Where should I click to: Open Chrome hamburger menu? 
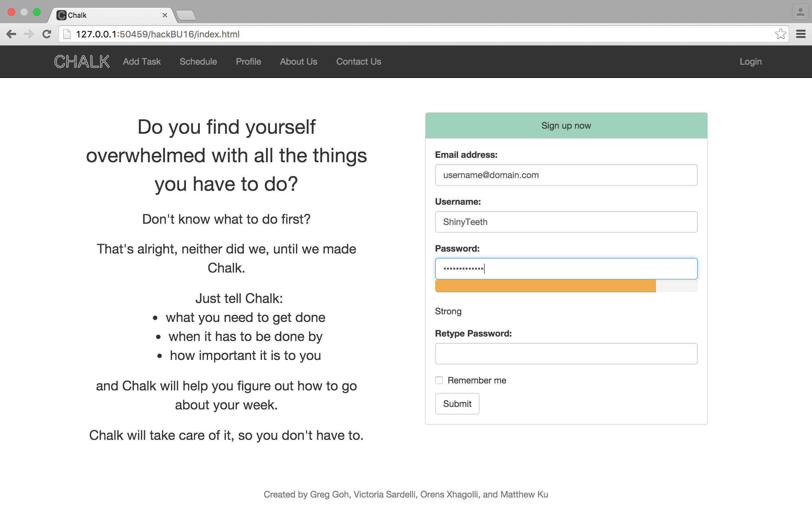(801, 34)
